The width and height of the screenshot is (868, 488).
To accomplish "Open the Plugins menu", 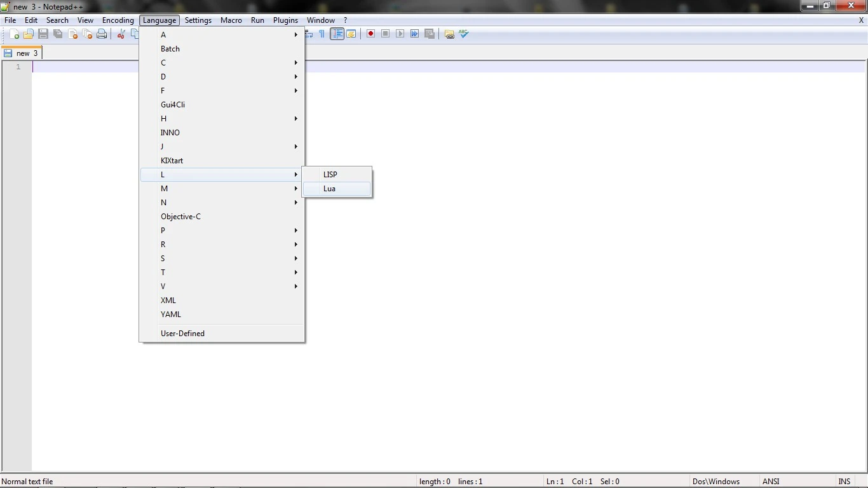I will tap(286, 20).
